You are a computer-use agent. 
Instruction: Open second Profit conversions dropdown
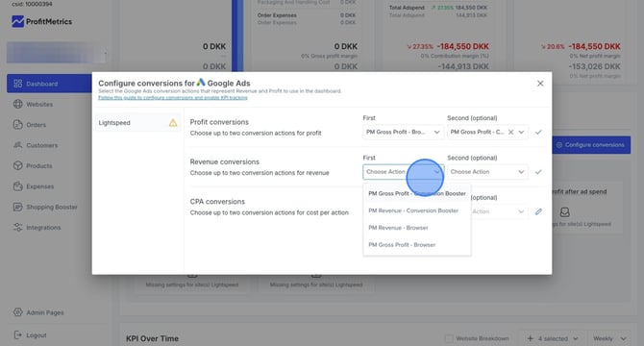487,133
